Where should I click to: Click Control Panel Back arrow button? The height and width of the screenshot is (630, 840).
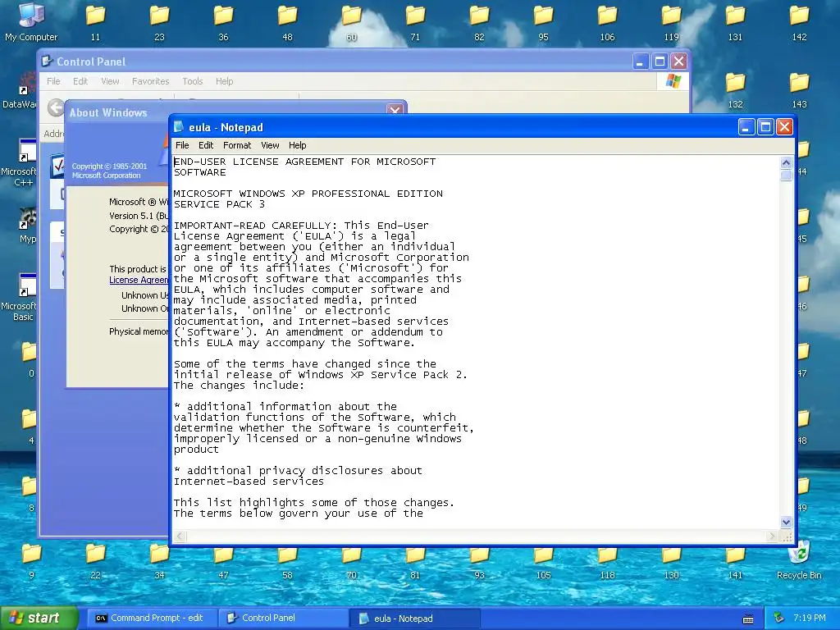point(55,107)
